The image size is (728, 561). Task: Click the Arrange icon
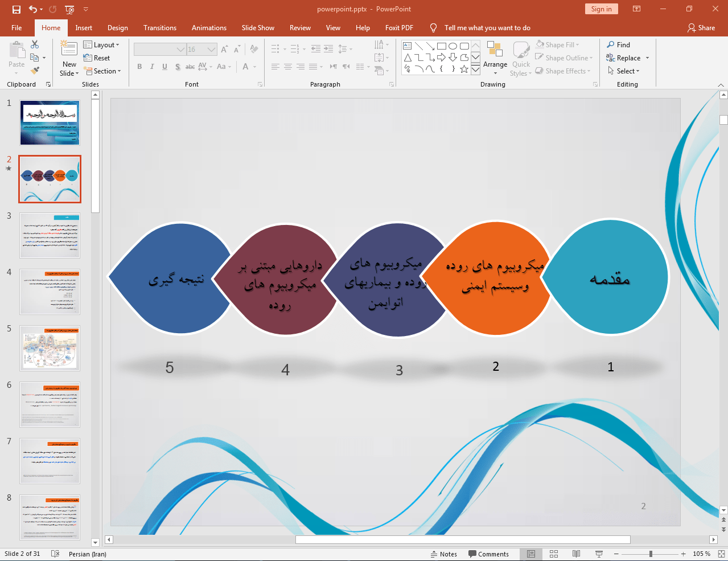pos(495,50)
